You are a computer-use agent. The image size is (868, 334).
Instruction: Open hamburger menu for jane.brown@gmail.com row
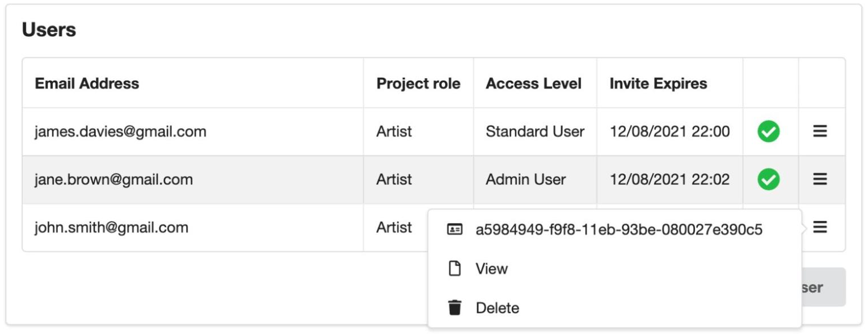pyautogui.click(x=820, y=179)
